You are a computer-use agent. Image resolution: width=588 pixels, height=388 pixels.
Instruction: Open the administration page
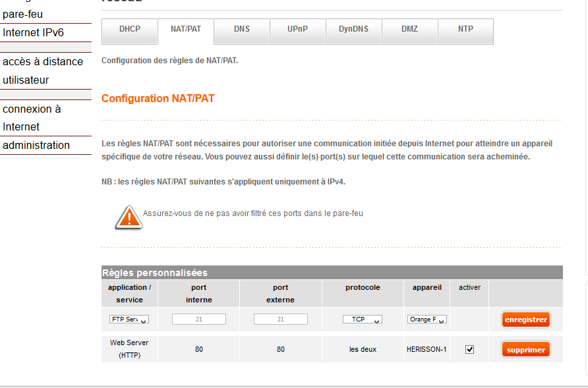click(x=36, y=145)
